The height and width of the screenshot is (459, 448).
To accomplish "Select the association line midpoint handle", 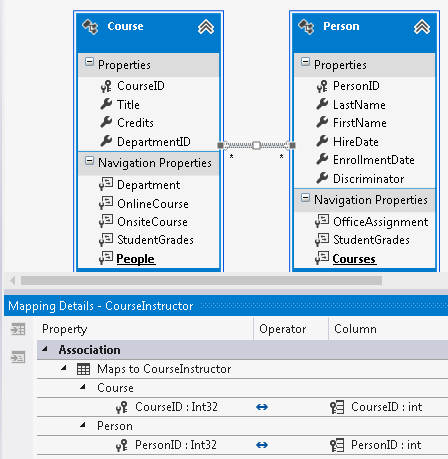I will click(x=256, y=145).
